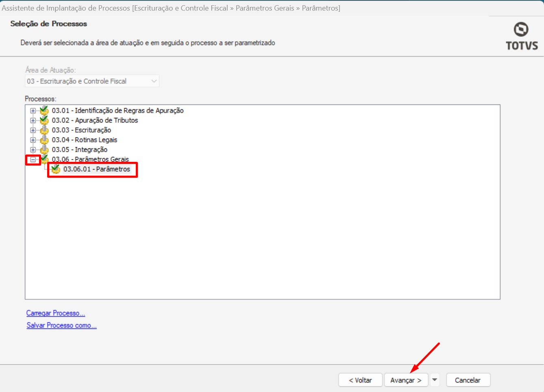Image resolution: width=544 pixels, height=392 pixels.
Task: Click the icon beside 03.04 Rotinas Legais
Action: point(44,140)
